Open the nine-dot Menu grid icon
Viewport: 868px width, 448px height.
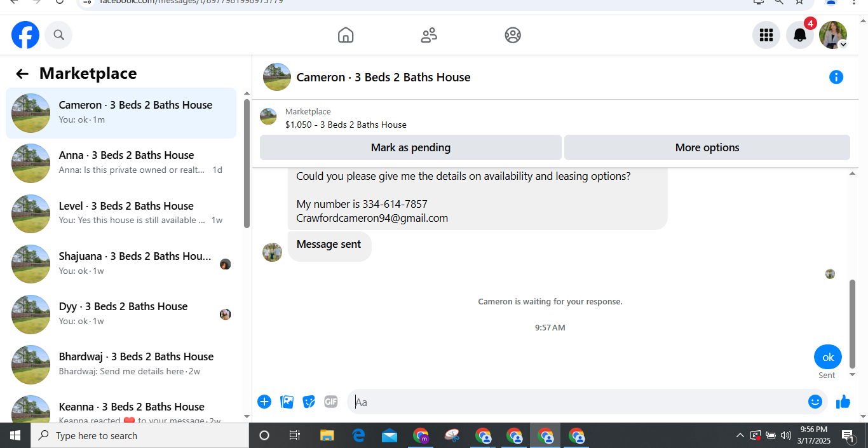pos(766,35)
